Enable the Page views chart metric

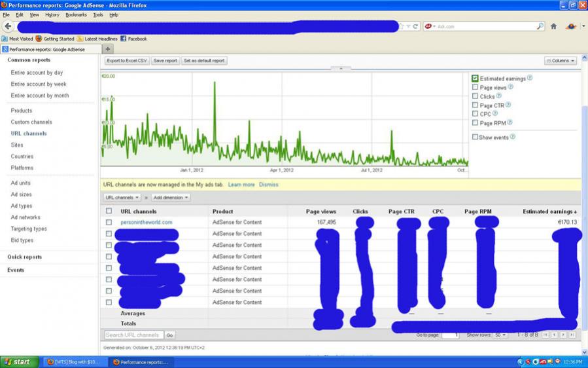[x=475, y=87]
